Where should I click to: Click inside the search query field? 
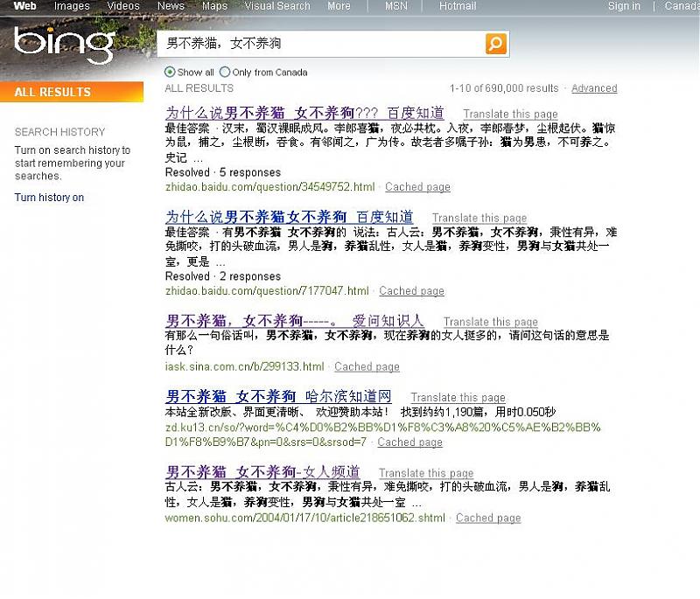tap(320, 43)
